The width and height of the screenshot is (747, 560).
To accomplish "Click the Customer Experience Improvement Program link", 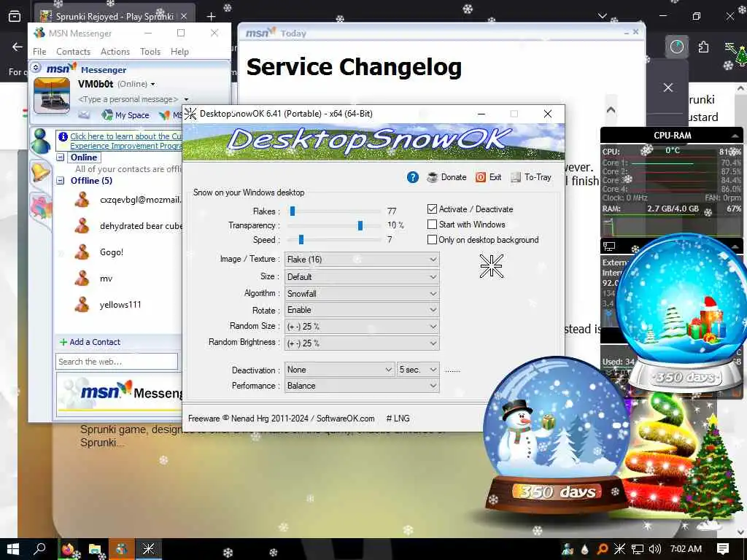I will click(x=125, y=141).
